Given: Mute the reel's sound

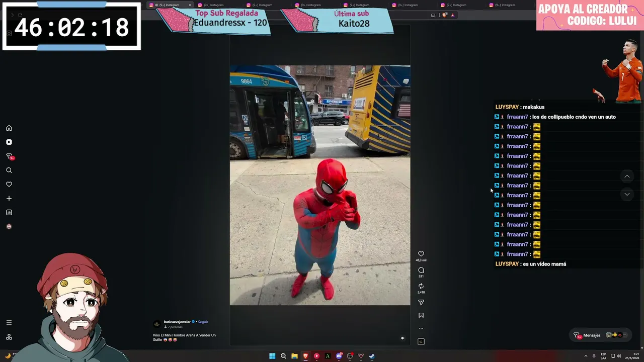Looking at the screenshot, I should (x=403, y=338).
